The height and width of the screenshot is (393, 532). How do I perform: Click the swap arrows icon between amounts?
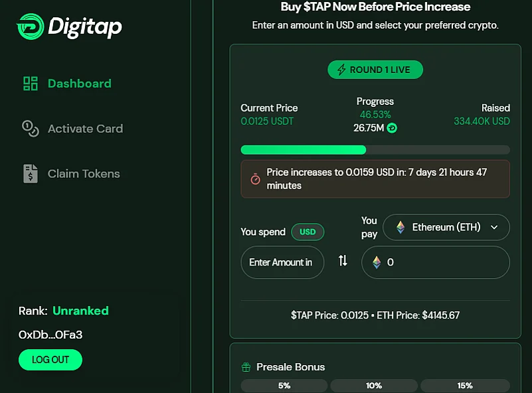343,260
